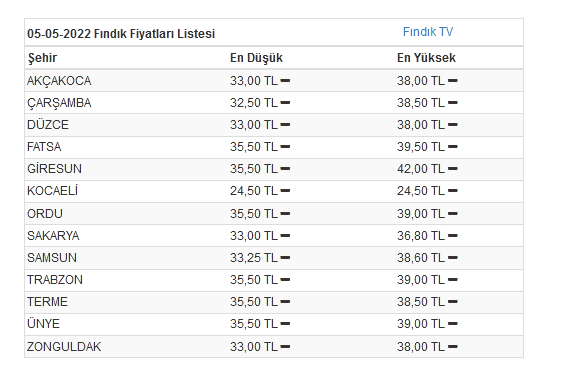Click the En Düşük column header

tap(256, 58)
